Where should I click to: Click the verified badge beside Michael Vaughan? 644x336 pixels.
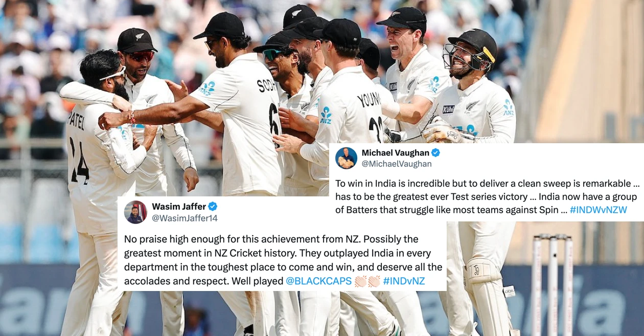[435, 153]
